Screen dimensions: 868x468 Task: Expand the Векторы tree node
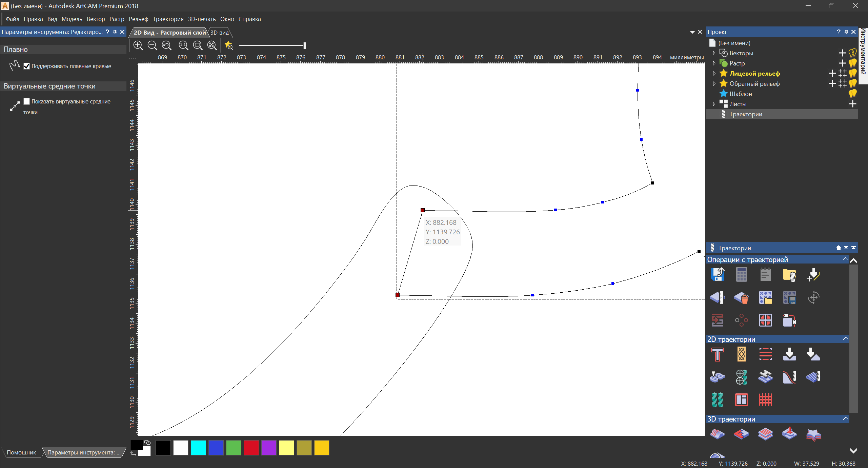pyautogui.click(x=714, y=53)
